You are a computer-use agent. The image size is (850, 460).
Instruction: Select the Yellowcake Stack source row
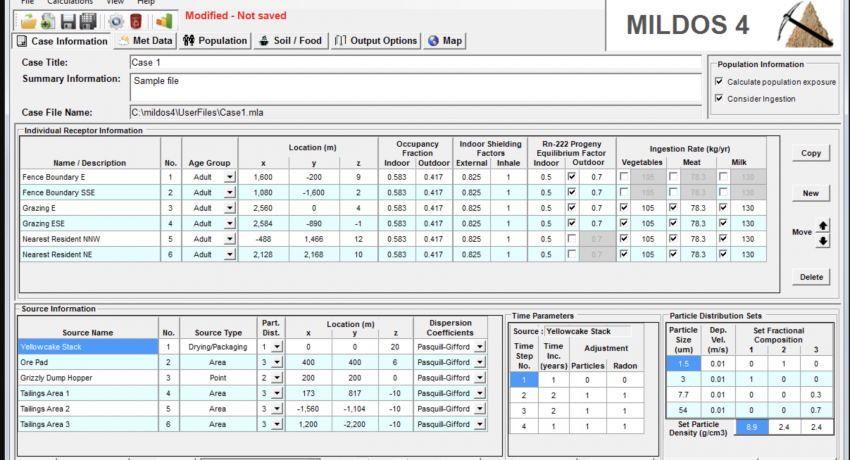88,347
